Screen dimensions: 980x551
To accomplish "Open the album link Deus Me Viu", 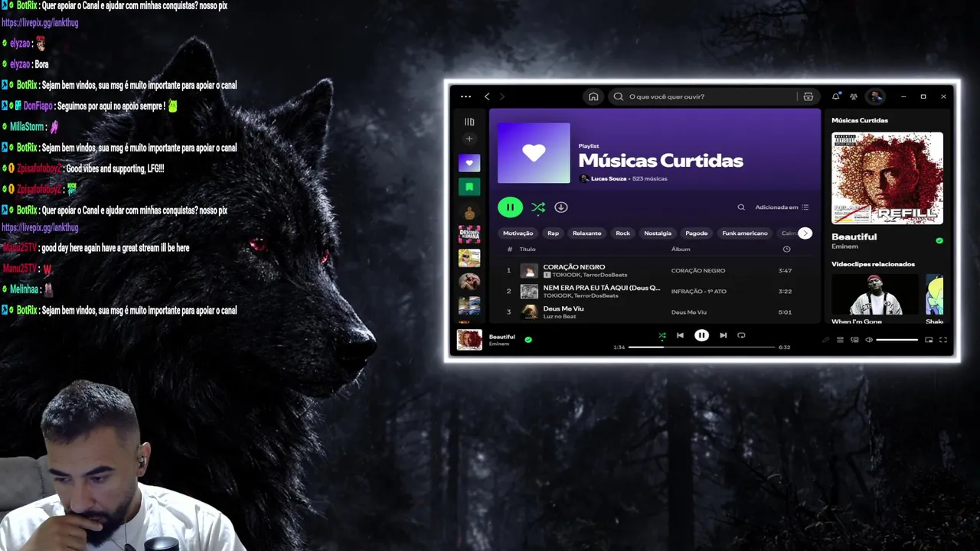I will pyautogui.click(x=689, y=312).
